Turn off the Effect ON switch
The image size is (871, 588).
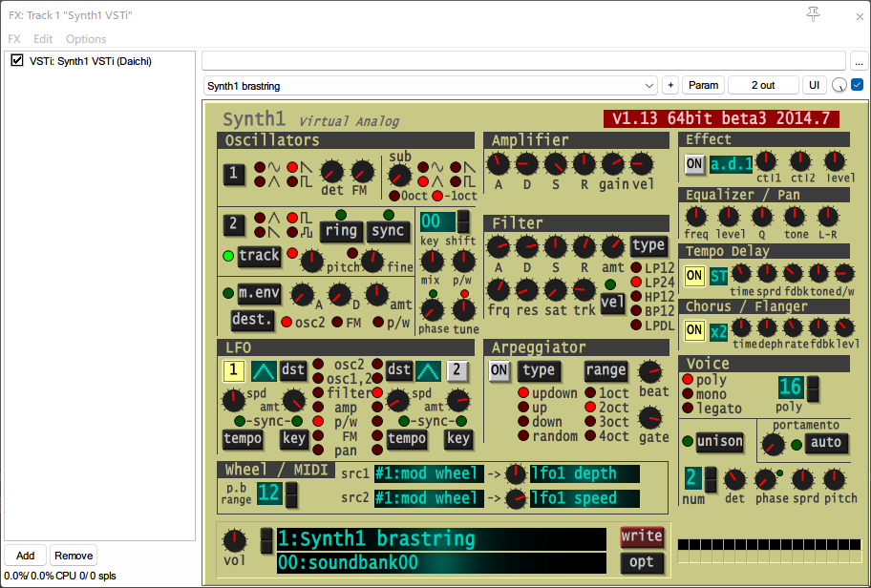[x=694, y=164]
